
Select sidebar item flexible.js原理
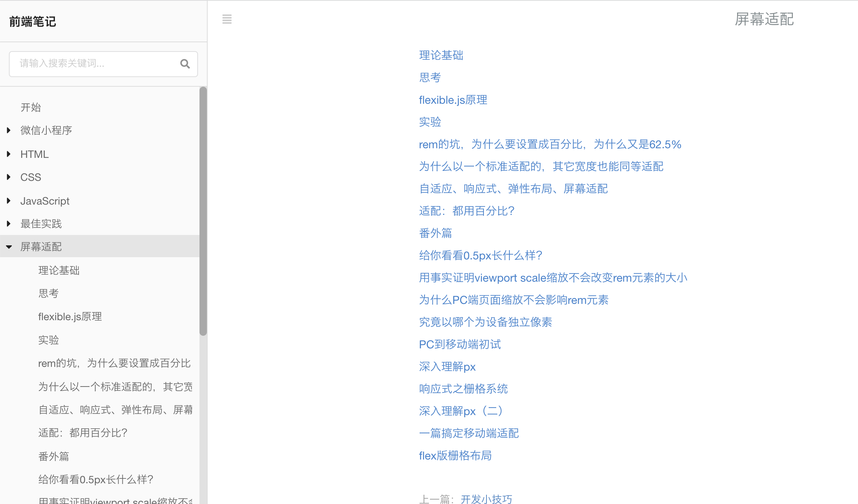pyautogui.click(x=70, y=317)
